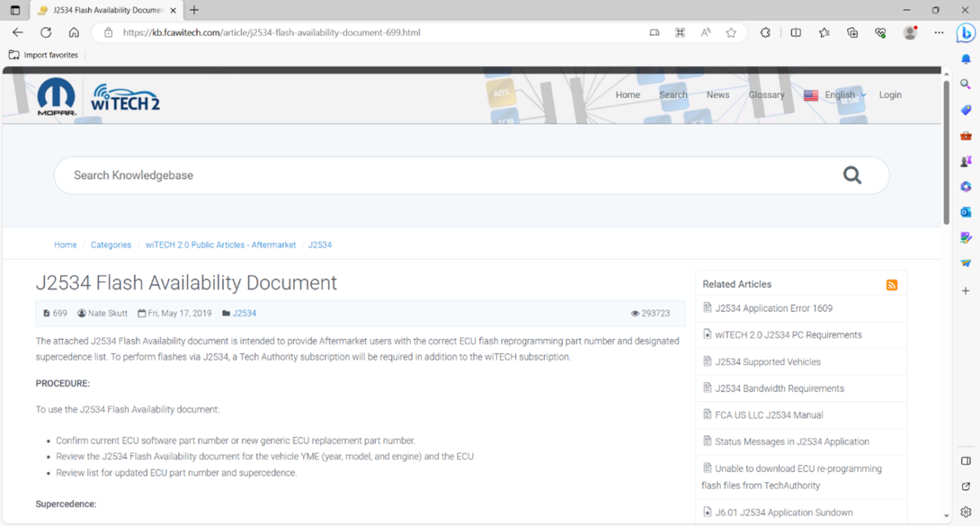Go to the News navigation item
980x526 pixels.
tap(717, 95)
